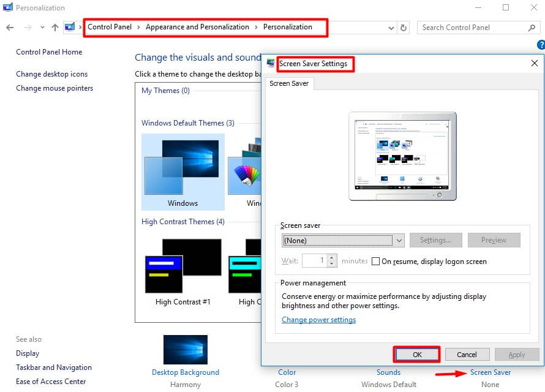Open Appearance and Personalization breadcrumb
The image size is (545, 392).
tap(197, 27)
